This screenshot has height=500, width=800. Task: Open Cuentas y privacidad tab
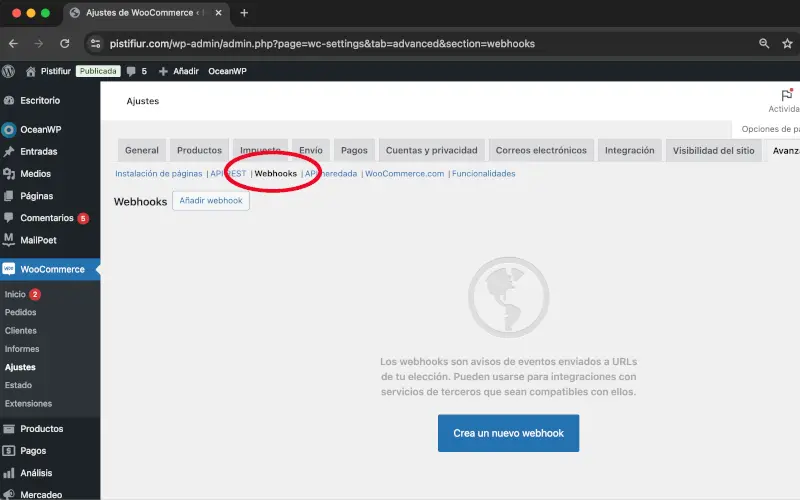pyautogui.click(x=432, y=151)
